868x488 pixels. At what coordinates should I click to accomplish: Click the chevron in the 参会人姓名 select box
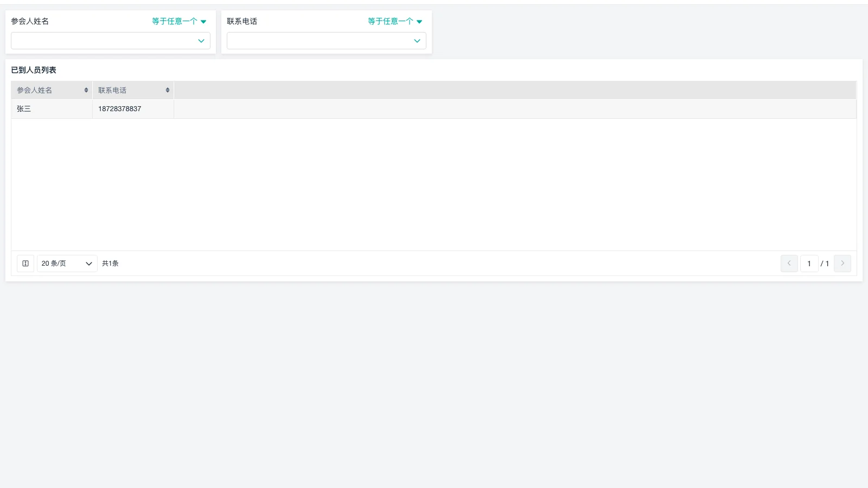(201, 41)
